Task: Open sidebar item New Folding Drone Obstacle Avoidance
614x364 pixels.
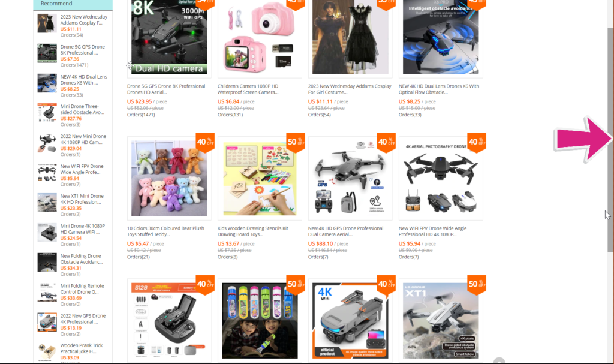Action: point(82,259)
